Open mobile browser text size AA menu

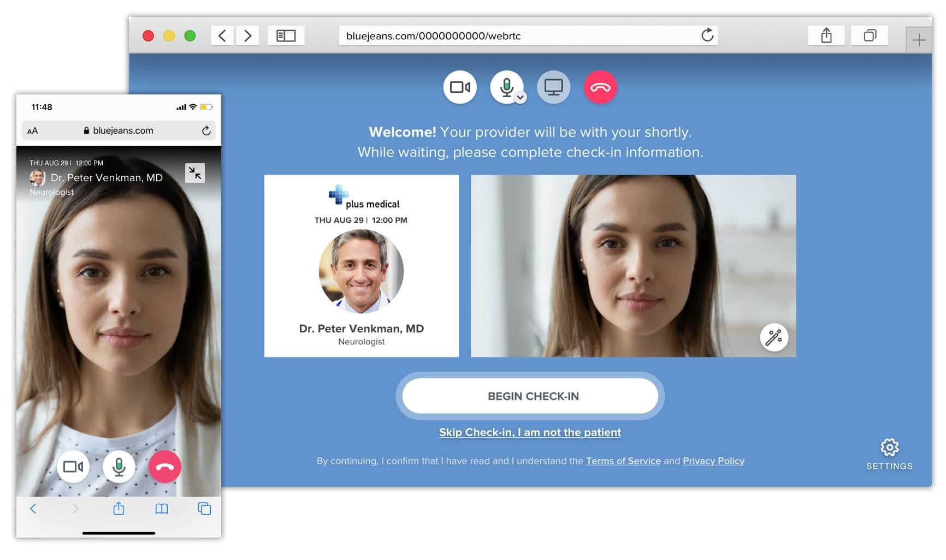[x=33, y=131]
